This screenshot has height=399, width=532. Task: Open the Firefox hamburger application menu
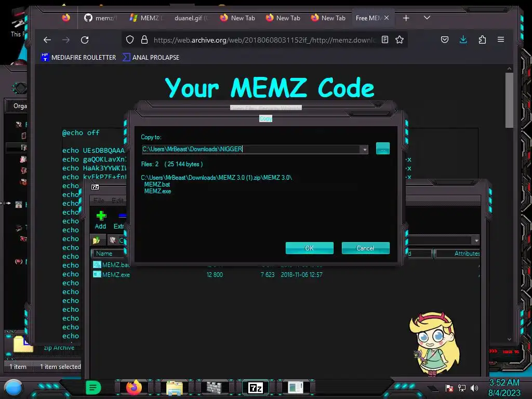coord(501,40)
